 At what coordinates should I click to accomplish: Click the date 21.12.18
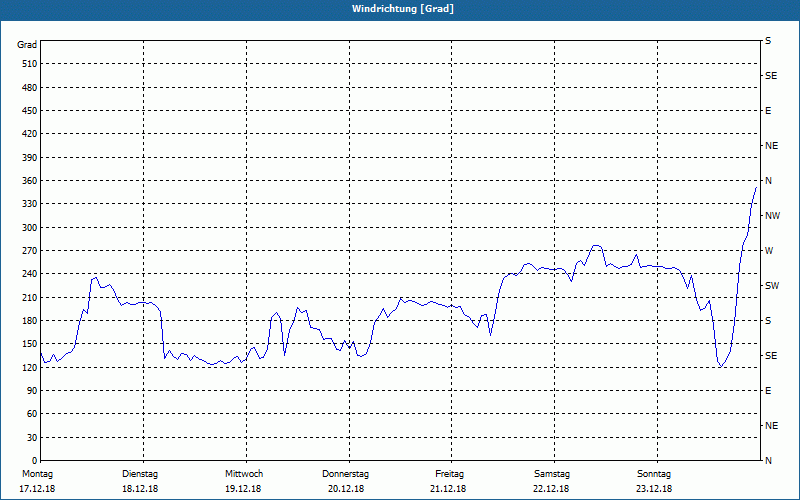(x=448, y=489)
